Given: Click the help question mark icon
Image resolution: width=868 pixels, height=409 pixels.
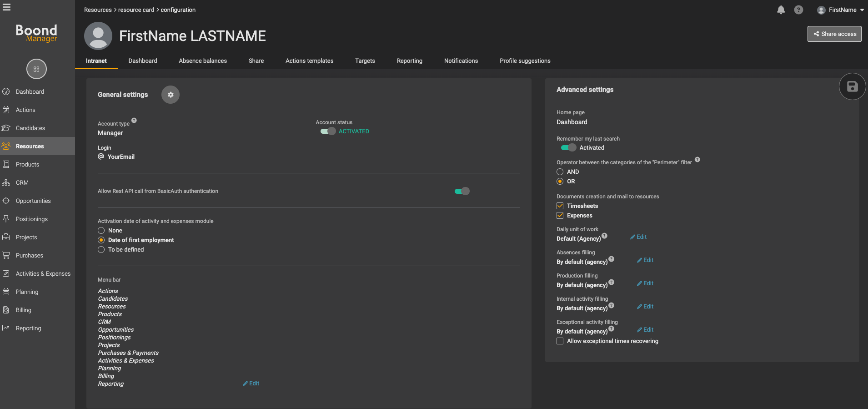Looking at the screenshot, I should [x=798, y=10].
